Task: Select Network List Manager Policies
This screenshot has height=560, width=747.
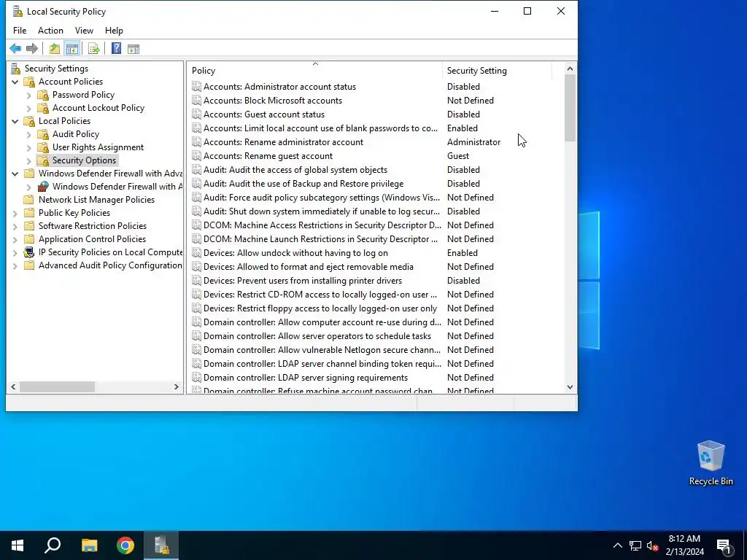Action: tap(96, 200)
